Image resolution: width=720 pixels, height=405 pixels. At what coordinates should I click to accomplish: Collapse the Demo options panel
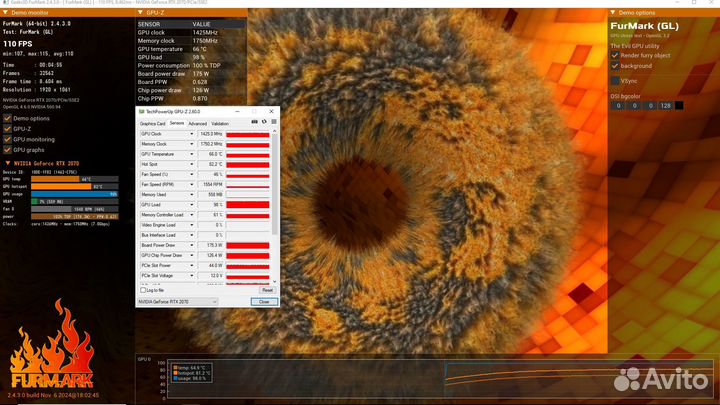[x=613, y=13]
